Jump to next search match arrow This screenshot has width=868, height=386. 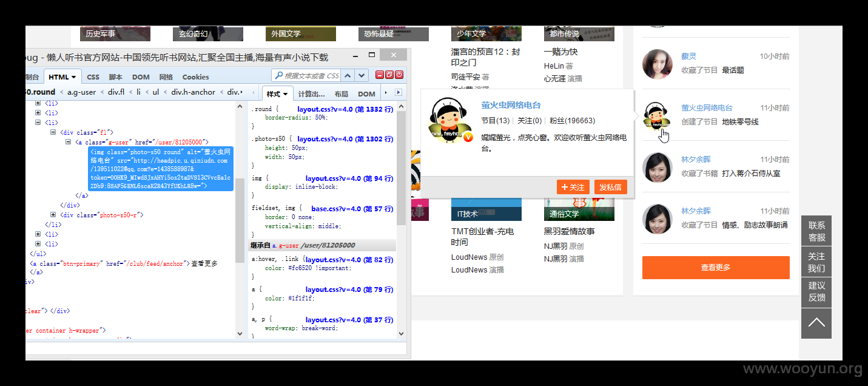pos(362,76)
